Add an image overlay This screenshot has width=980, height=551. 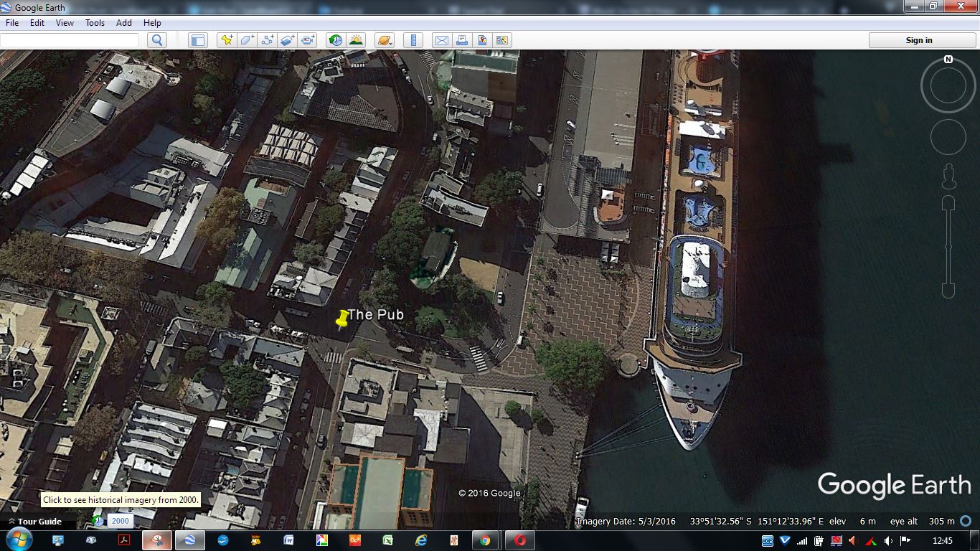coord(288,40)
